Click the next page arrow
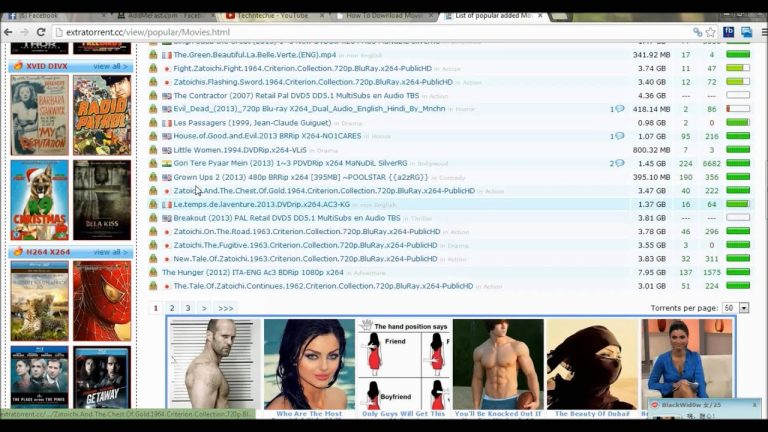This screenshot has height=432, width=768. (204, 308)
